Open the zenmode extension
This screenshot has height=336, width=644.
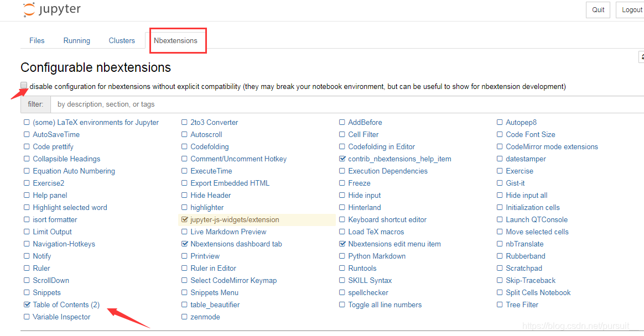[x=205, y=317]
